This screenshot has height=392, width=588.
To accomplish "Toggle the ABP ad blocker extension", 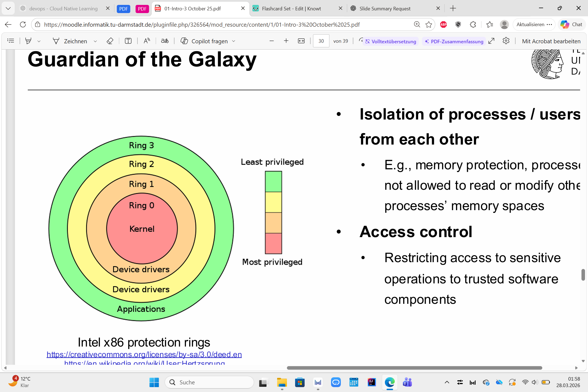I will pos(443,24).
